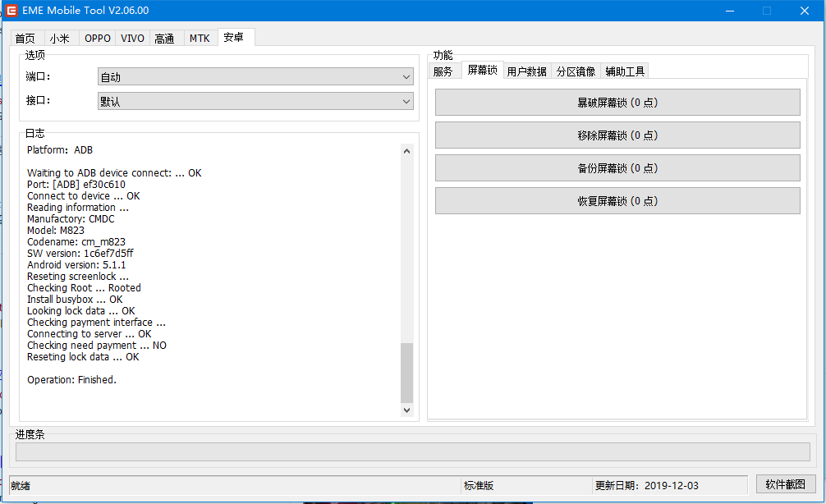Minimize the EME Mobile Tool window
Screen dimensions: 826x504
730,11
